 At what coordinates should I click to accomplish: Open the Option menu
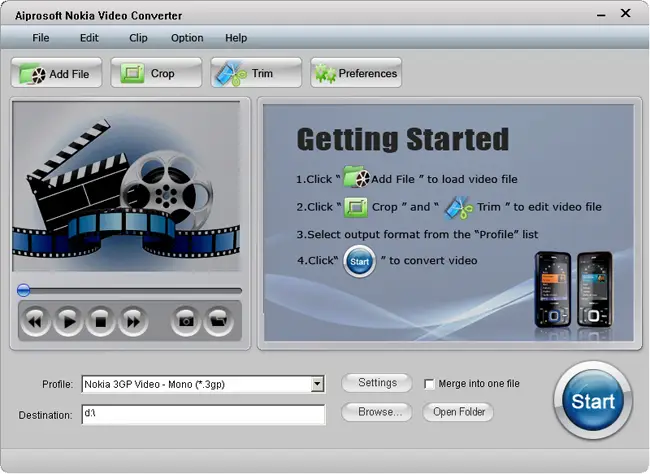[187, 38]
